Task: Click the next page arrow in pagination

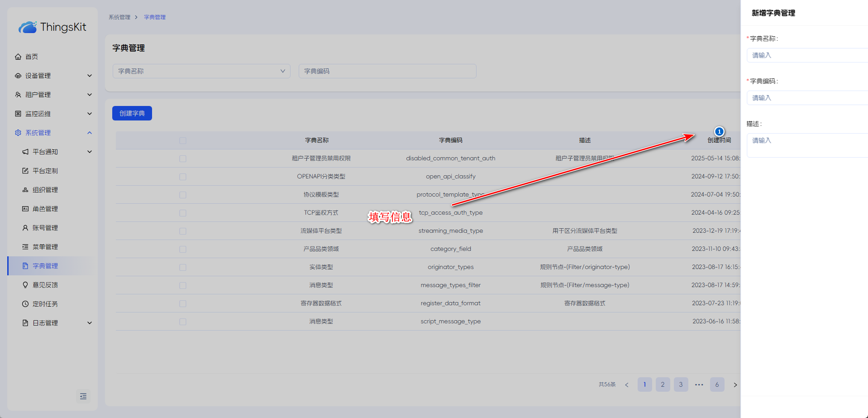Action: click(x=735, y=384)
